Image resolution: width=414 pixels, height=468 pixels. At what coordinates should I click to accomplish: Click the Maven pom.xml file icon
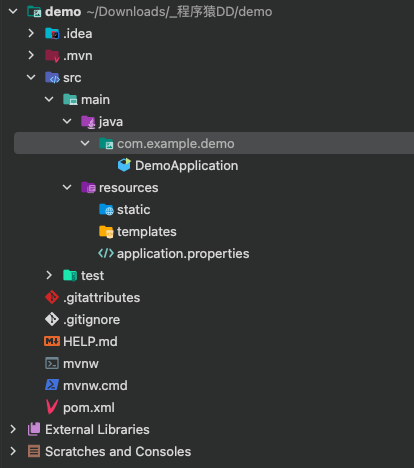52,407
